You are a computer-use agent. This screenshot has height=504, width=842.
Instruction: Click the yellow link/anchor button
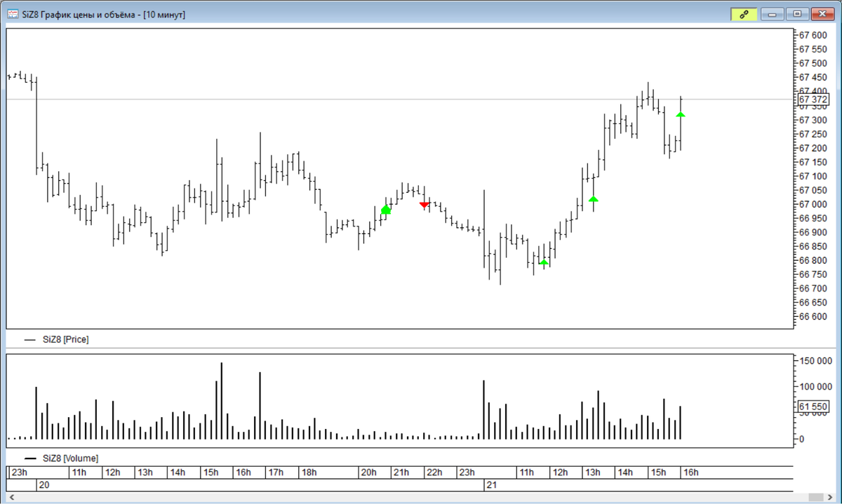tap(744, 14)
